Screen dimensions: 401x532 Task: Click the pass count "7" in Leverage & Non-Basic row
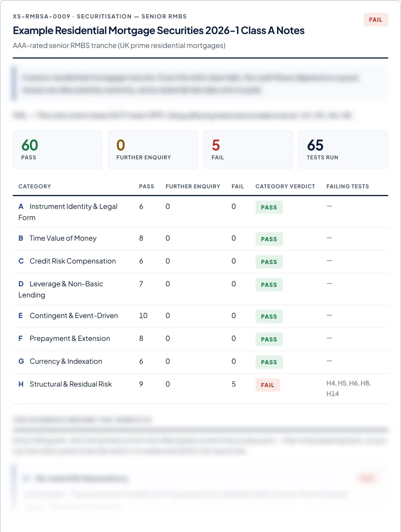pos(141,284)
